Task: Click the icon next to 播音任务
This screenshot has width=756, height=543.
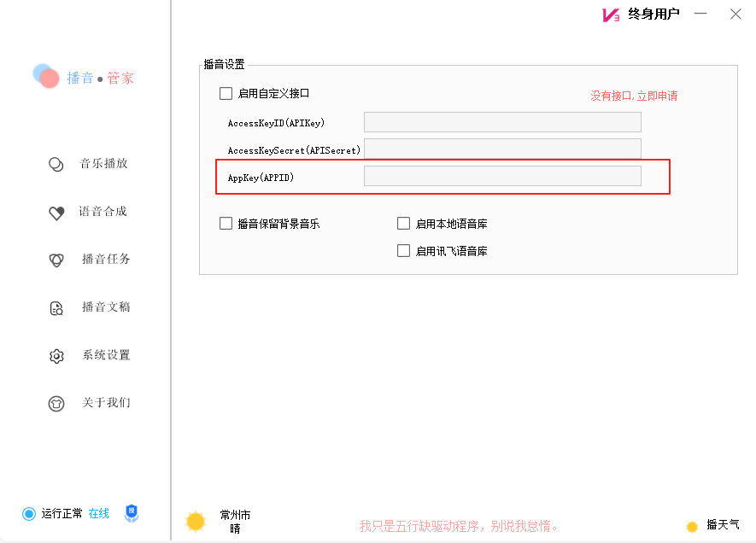Action: coord(56,260)
